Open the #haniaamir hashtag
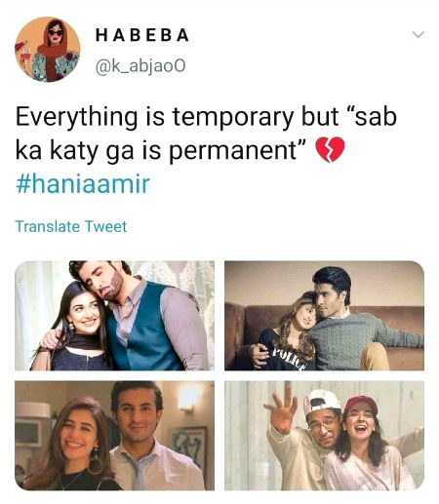Image resolution: width=439 pixels, height=504 pixels. 83,184
